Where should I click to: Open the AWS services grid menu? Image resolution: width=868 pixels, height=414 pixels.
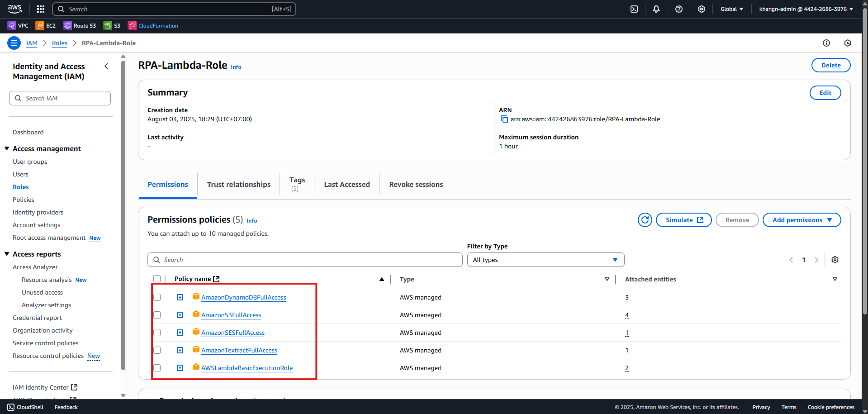coord(41,9)
